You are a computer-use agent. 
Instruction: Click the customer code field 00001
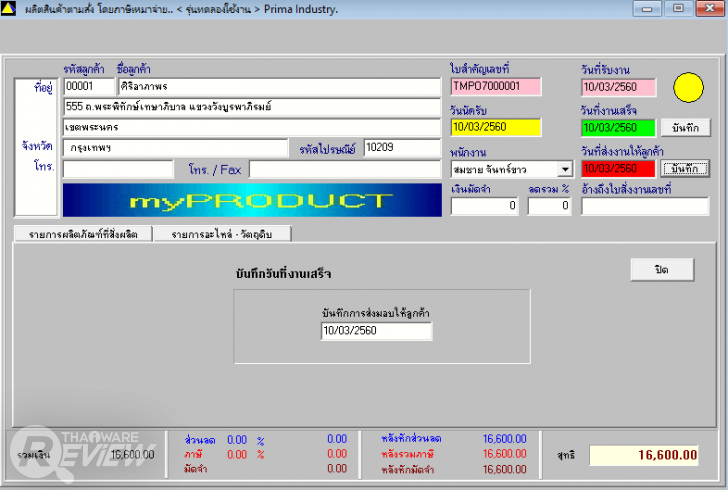[x=89, y=86]
